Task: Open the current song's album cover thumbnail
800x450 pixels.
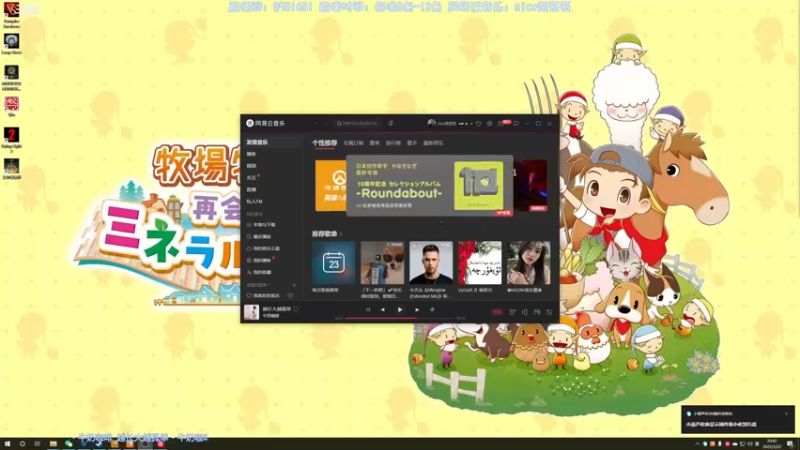Action: tap(251, 312)
